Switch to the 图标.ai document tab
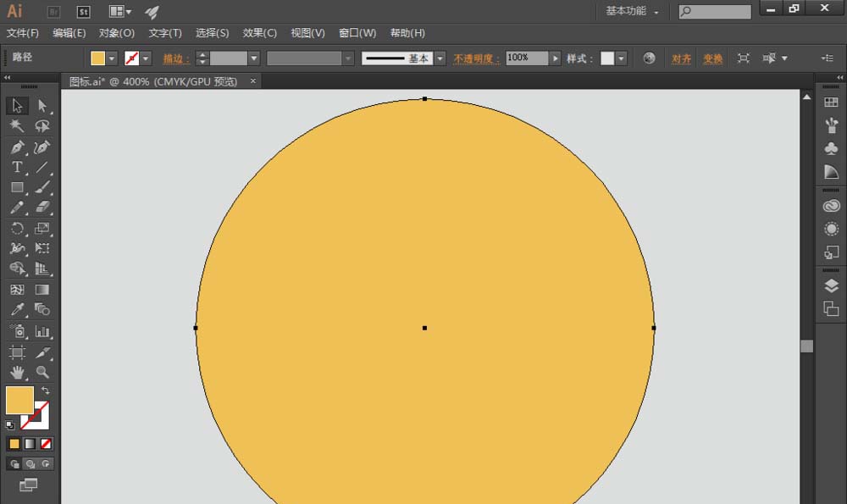 tap(160, 81)
